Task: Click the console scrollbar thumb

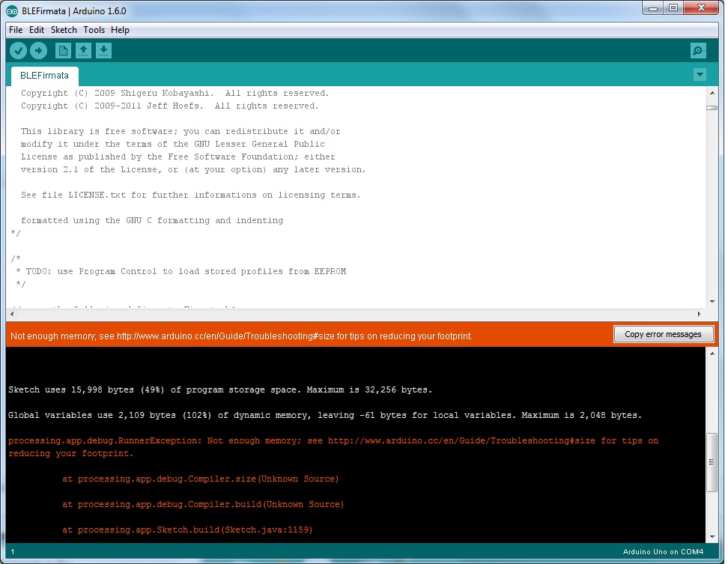Action: (x=712, y=462)
